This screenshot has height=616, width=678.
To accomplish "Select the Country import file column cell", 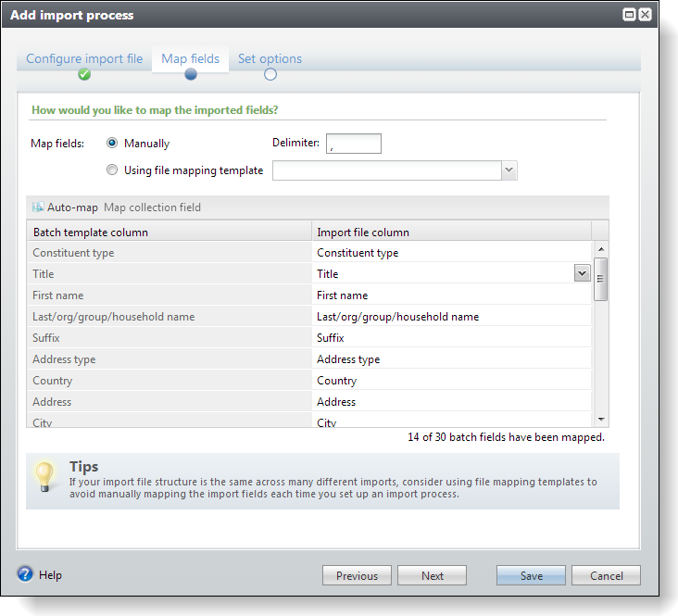I will (451, 381).
